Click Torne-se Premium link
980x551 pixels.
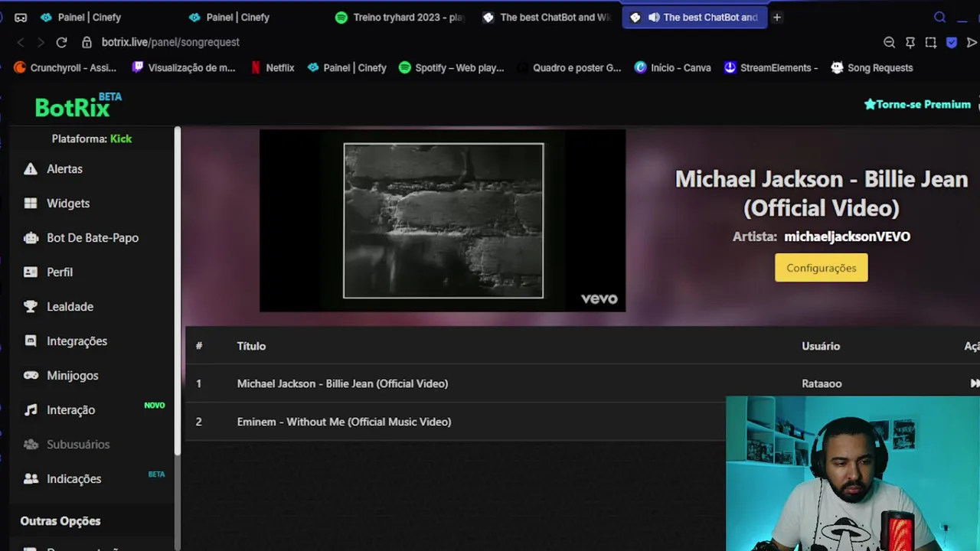tap(917, 105)
